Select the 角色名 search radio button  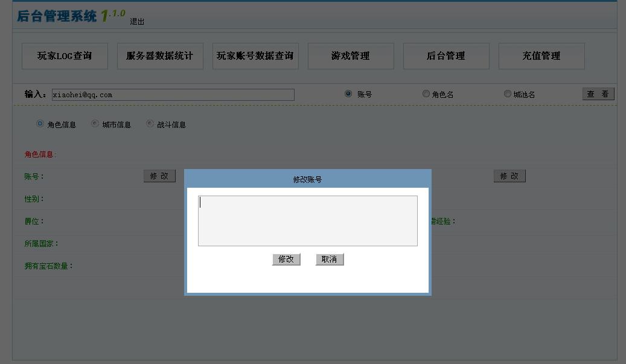point(426,94)
